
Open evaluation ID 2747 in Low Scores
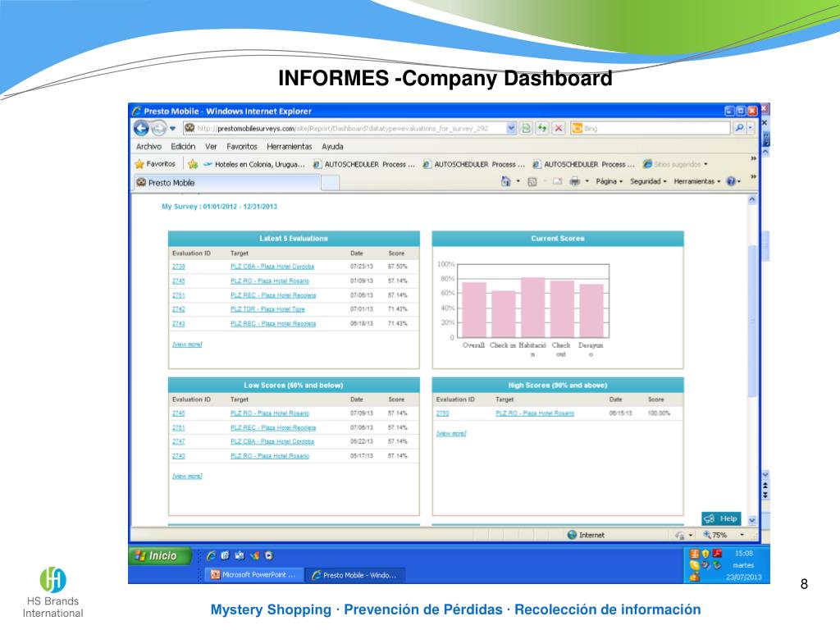(178, 441)
